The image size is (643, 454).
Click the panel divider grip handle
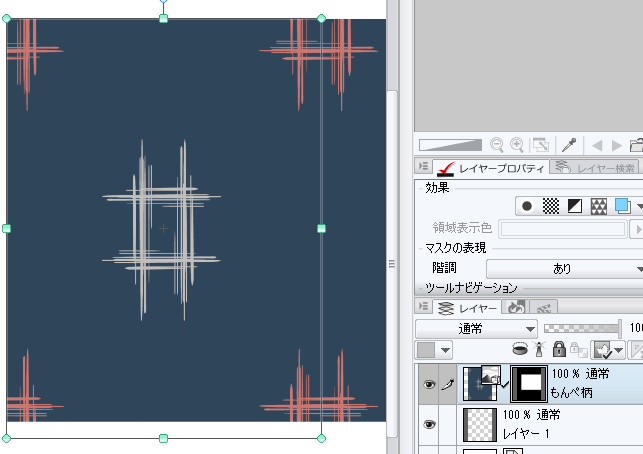coord(392,264)
